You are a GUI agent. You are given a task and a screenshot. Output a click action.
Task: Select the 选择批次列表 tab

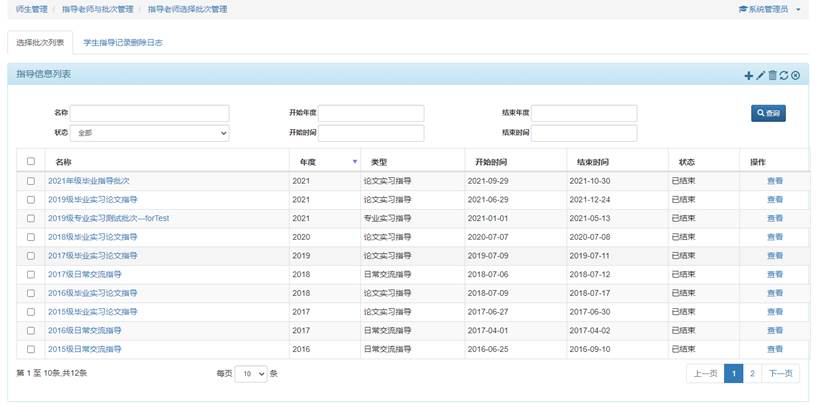40,43
